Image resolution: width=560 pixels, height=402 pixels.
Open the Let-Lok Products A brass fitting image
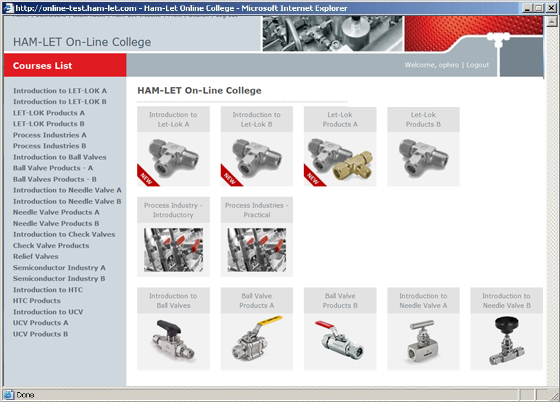tap(340, 159)
